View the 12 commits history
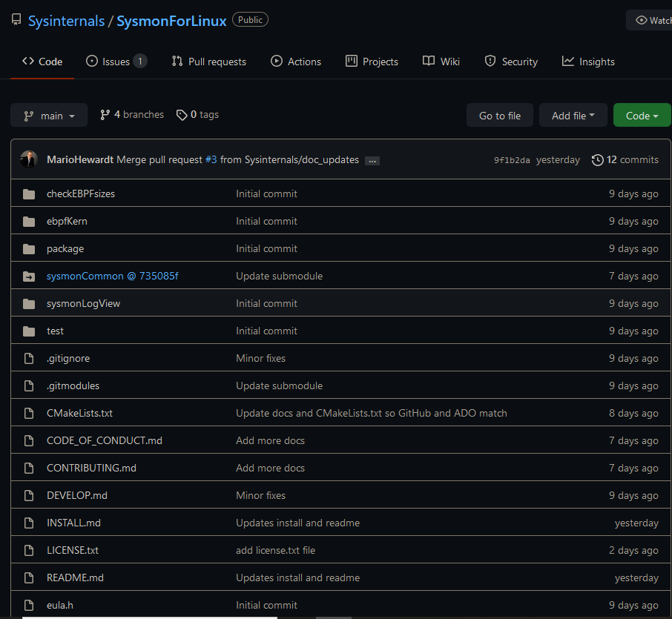Screen dimensions: 672x619 tap(625, 160)
